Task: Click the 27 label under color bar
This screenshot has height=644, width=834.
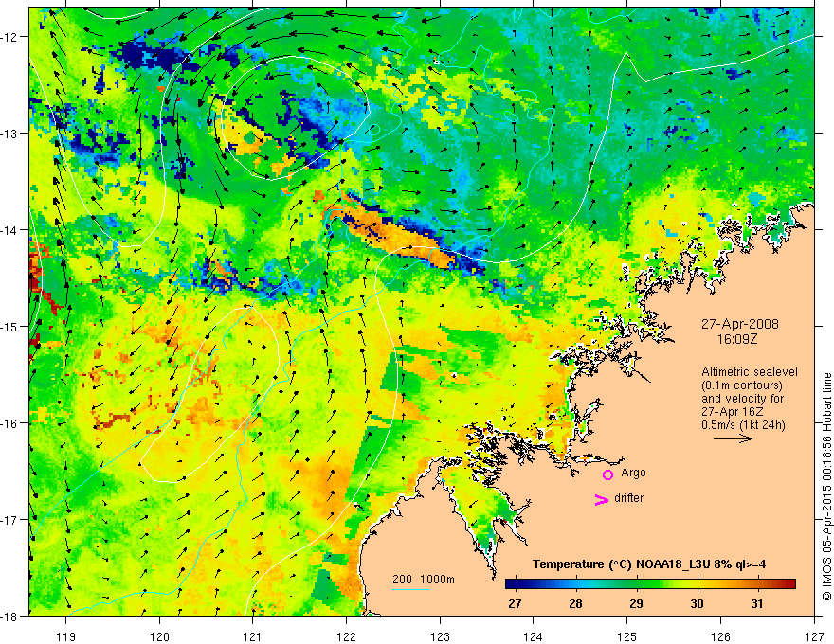Action: 515,604
